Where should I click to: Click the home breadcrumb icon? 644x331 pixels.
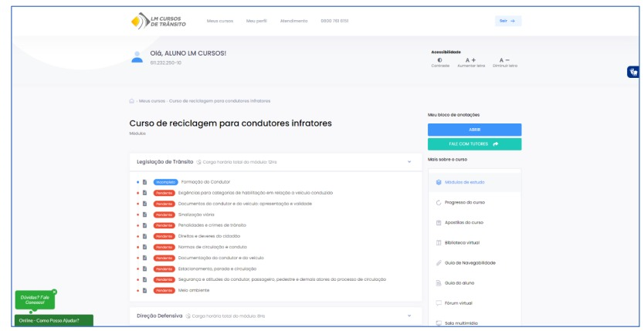(132, 101)
